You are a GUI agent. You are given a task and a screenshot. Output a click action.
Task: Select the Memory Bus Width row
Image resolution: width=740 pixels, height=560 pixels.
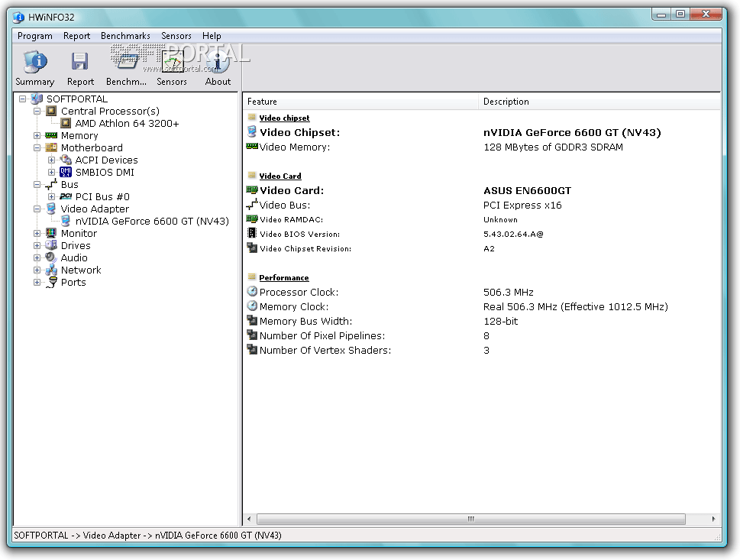[481, 321]
